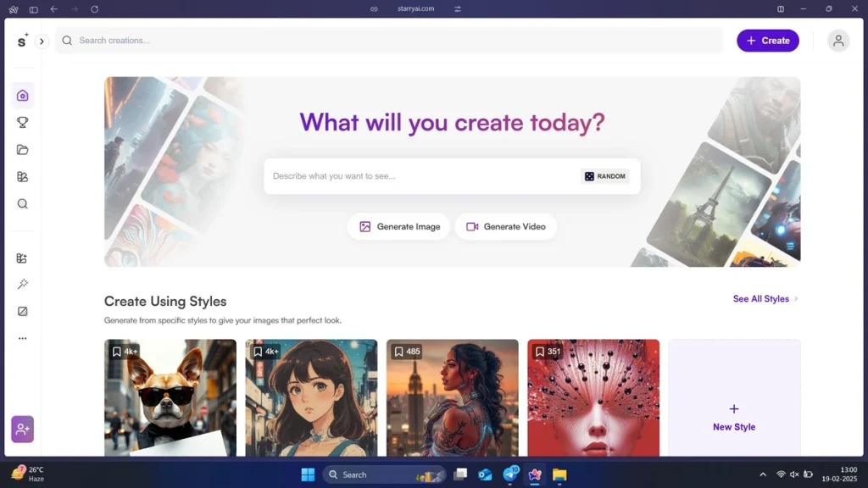Open the trophy competitions icon
Image resolution: width=868 pixels, height=488 pixels.
click(x=22, y=122)
